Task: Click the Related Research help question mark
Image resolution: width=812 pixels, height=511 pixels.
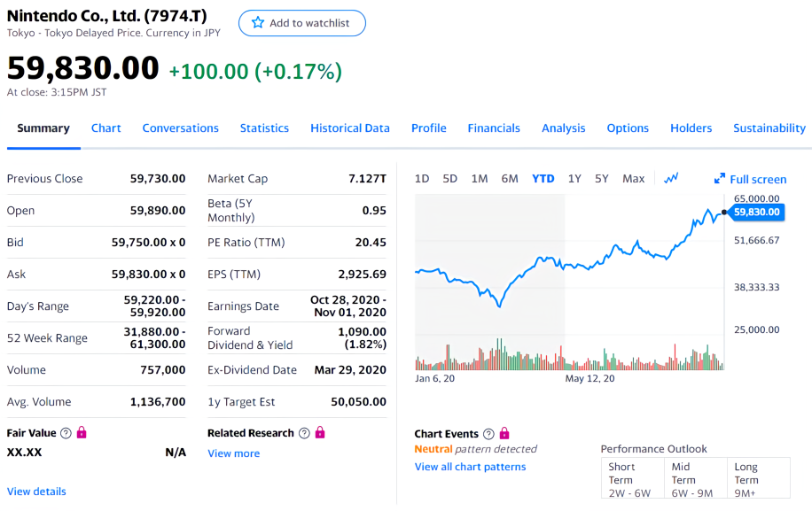Action: click(x=305, y=433)
